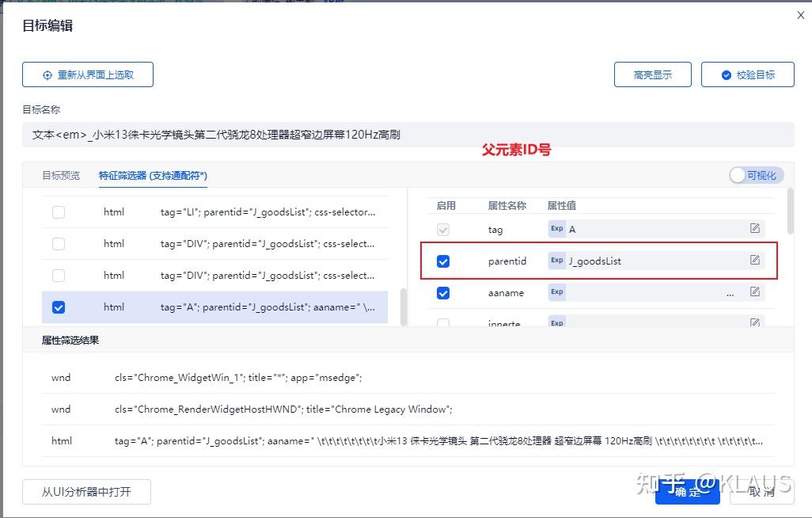Switch to the 目标预览 tab

(x=60, y=175)
